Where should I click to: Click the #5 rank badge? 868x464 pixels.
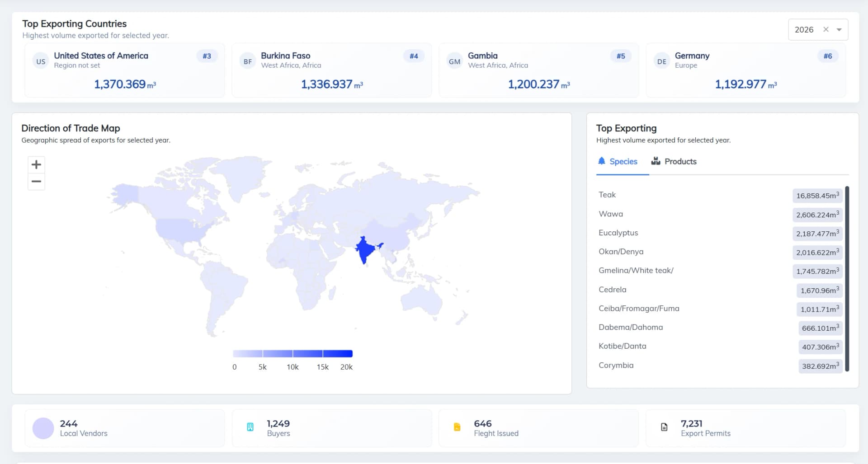[621, 56]
